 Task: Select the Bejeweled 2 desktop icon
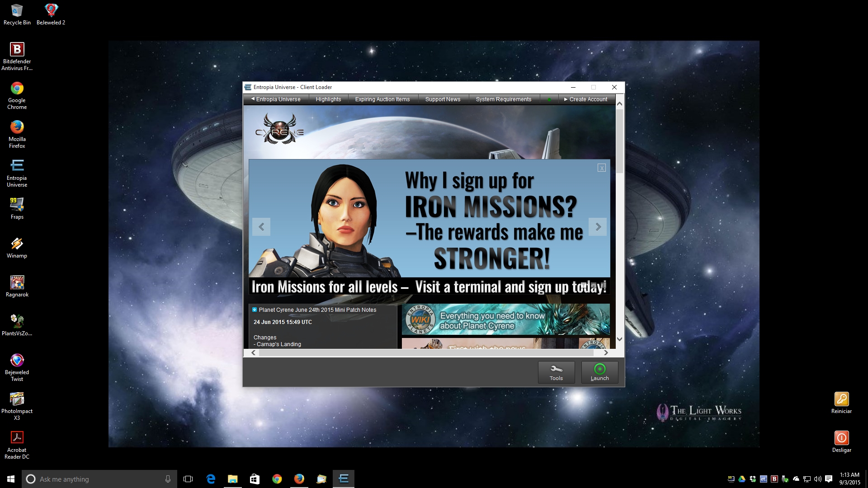coord(51,14)
